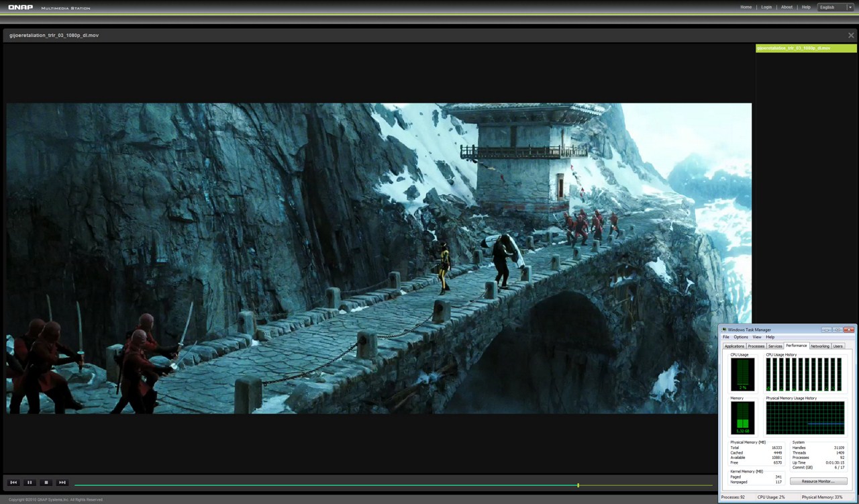Screen dimensions: 859x504
Task: Close the Windows Task Manager window
Action: (849, 330)
